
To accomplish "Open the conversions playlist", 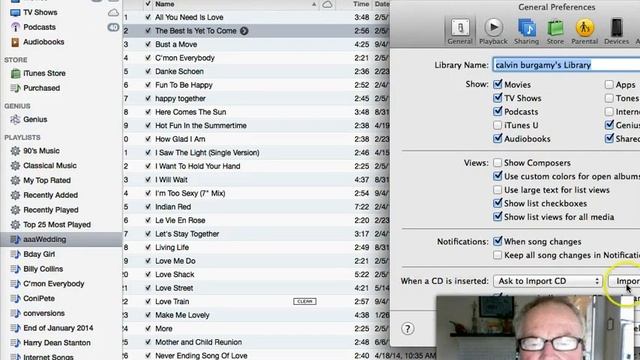I will click(x=44, y=313).
